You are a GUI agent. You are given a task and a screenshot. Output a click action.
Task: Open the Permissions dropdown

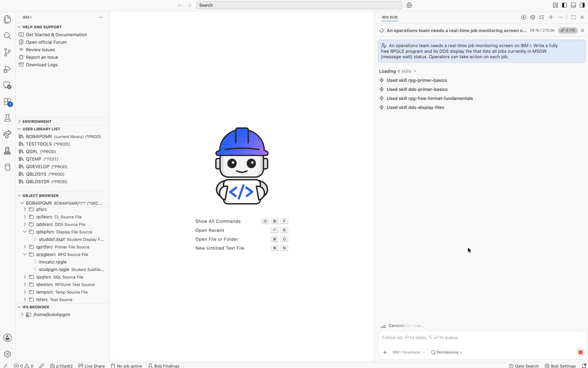pos(447,352)
